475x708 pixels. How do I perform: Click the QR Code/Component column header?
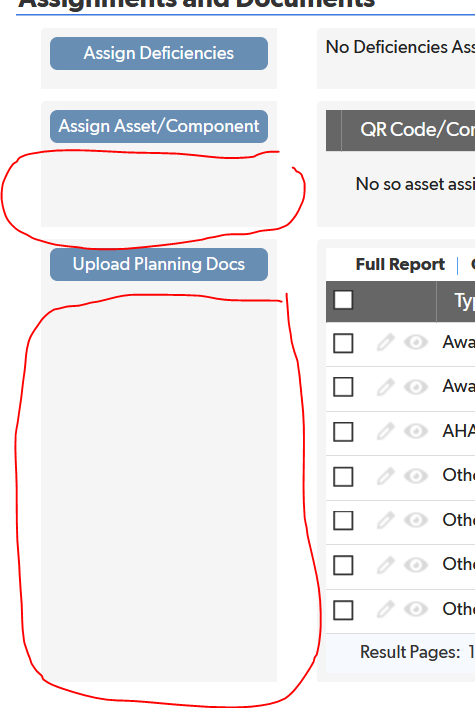point(409,130)
